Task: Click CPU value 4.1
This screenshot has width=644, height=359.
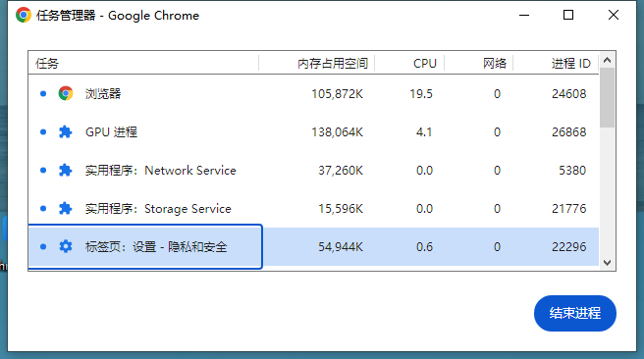Action: tap(424, 132)
